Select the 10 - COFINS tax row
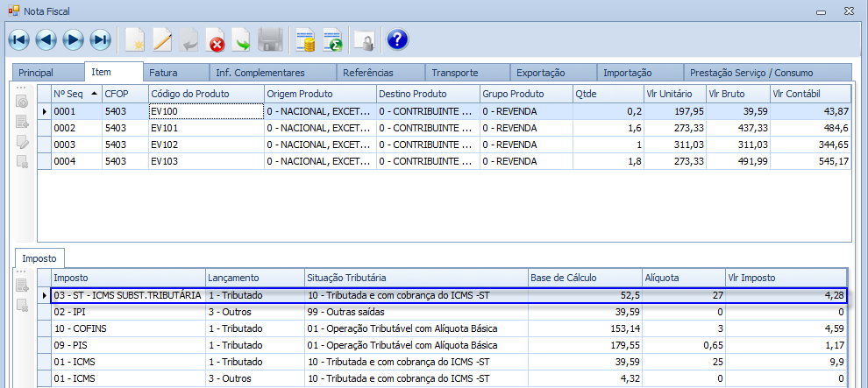This screenshot has width=868, height=388. coord(129,328)
